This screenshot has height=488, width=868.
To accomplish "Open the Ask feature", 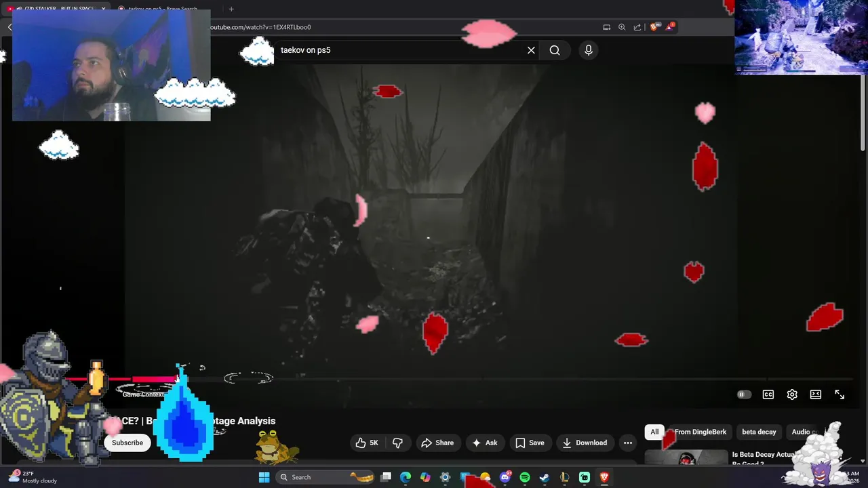I will 485,443.
